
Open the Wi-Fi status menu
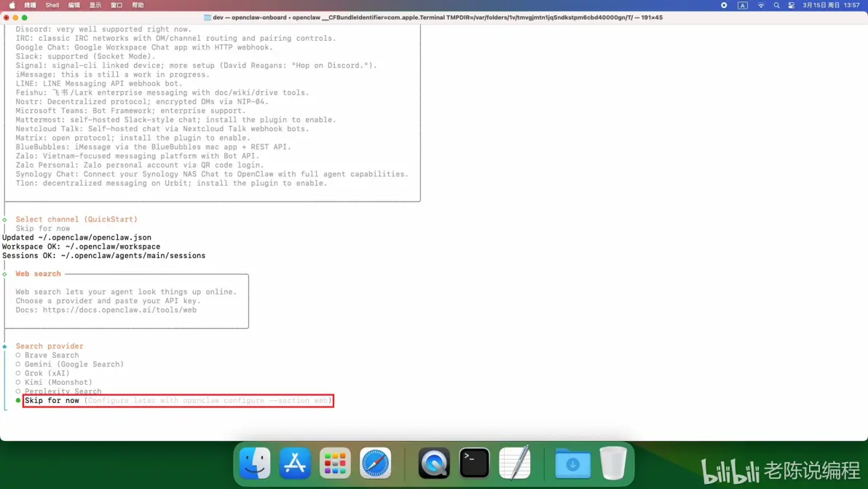(x=761, y=5)
